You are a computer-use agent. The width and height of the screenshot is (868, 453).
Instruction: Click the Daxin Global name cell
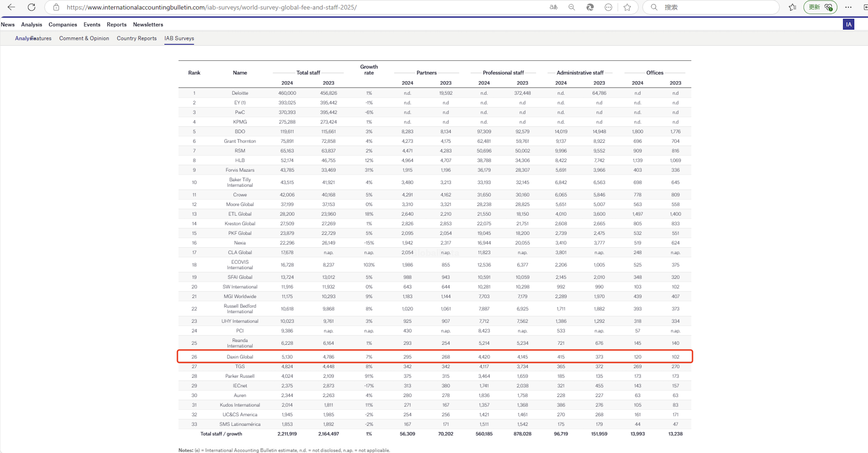point(240,357)
